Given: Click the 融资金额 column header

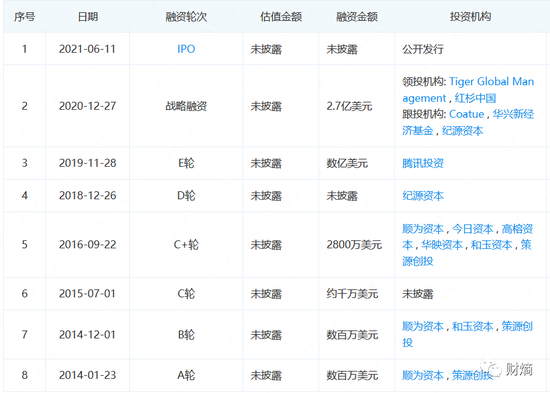Looking at the screenshot, I should (x=357, y=16).
